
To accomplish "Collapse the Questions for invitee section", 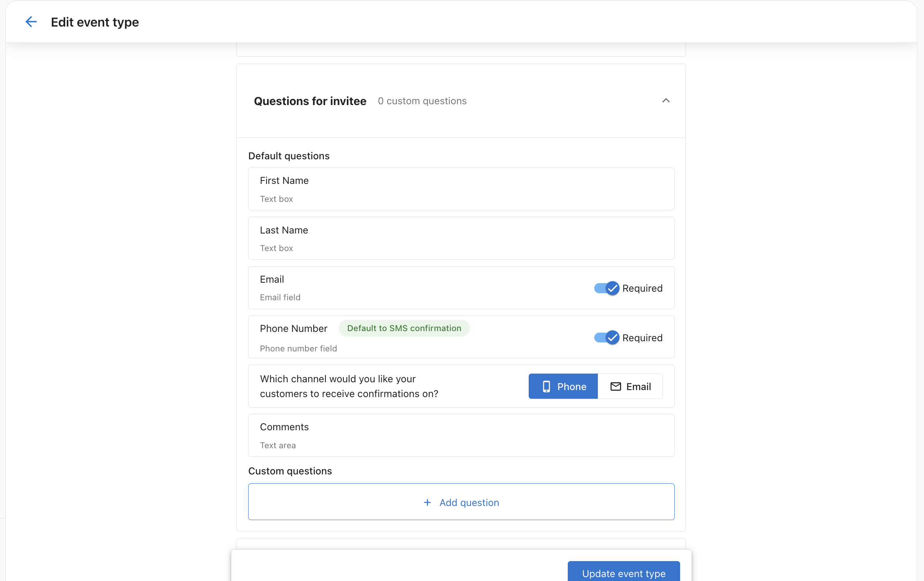I will coord(666,101).
